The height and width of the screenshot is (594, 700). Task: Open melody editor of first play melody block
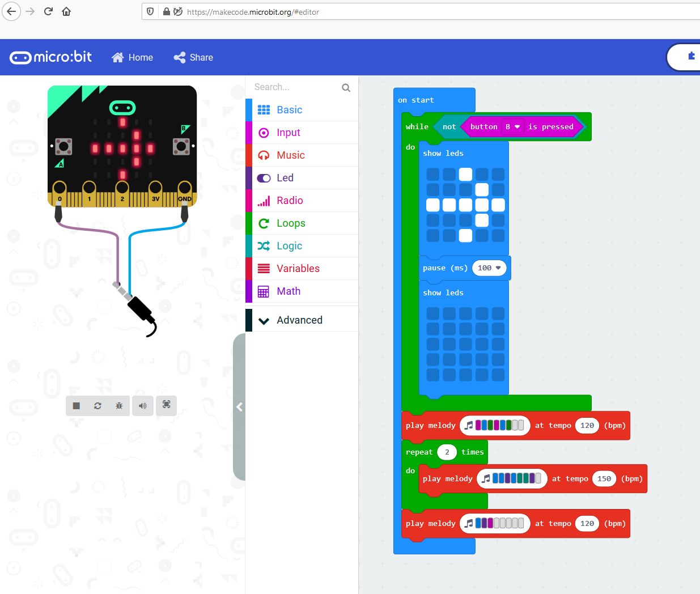(x=495, y=426)
